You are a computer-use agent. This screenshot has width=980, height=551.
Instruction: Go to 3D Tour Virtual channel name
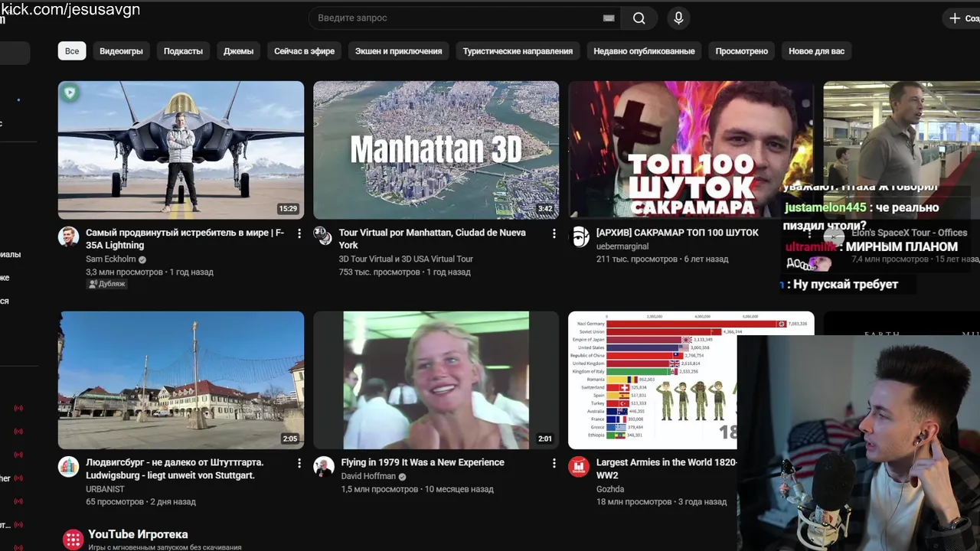[406, 259]
